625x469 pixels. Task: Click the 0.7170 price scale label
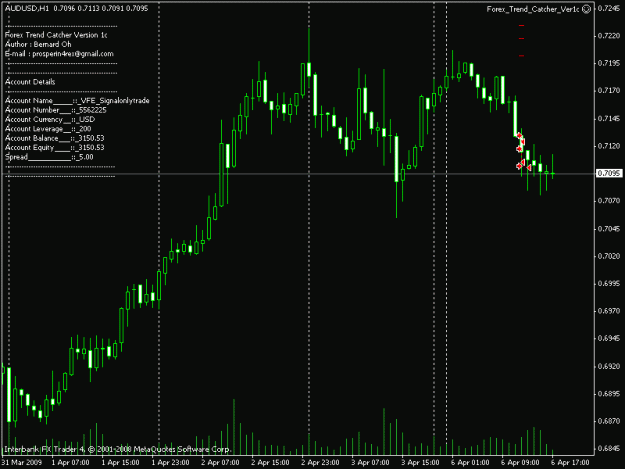609,90
